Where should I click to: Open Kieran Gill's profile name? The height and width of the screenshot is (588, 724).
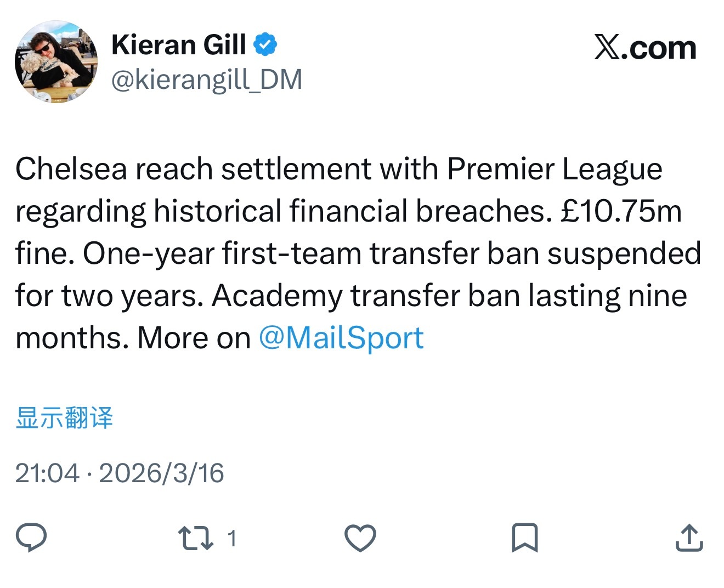179,44
